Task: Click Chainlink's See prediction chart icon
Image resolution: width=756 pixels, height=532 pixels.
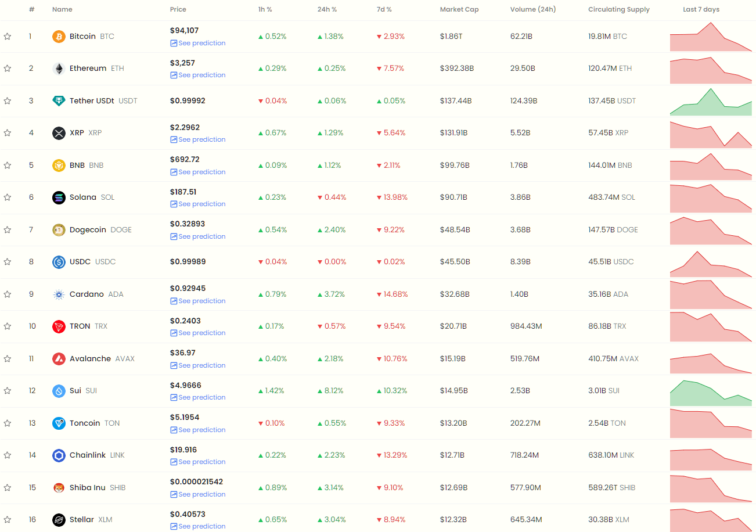Action: tap(174, 462)
